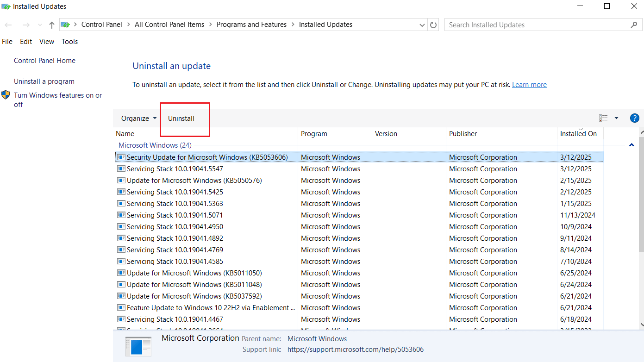Click the Installed Updates icon in the address bar
The width and height of the screenshot is (644, 362).
(x=65, y=25)
